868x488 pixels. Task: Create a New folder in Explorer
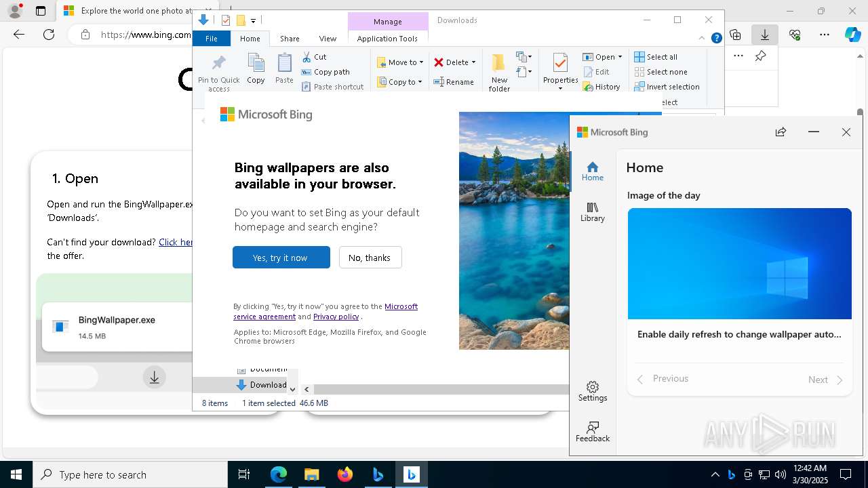[499, 73]
